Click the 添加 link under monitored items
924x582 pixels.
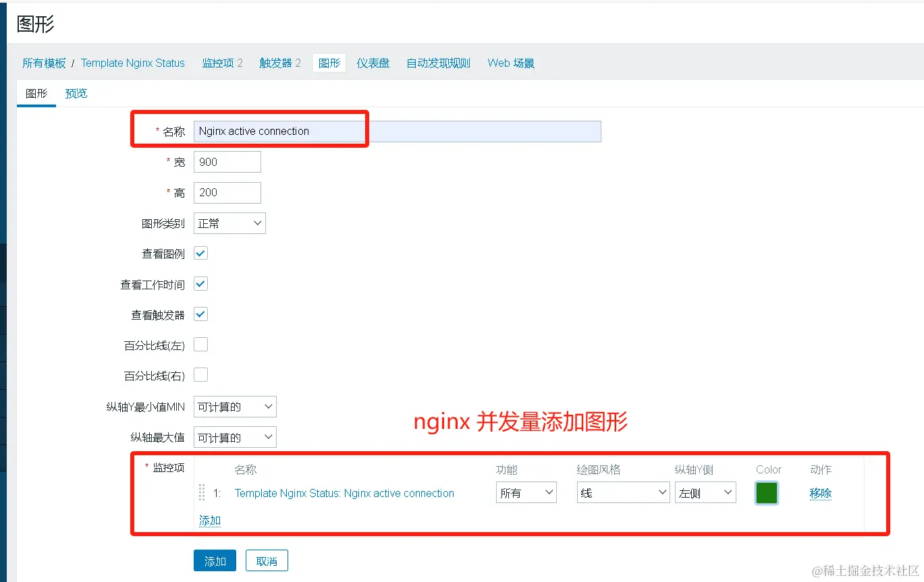210,520
